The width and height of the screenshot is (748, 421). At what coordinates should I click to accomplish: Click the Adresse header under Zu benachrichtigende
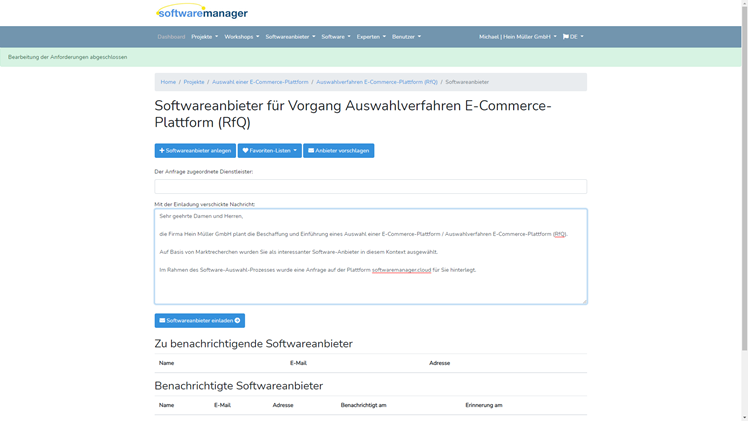pos(439,363)
